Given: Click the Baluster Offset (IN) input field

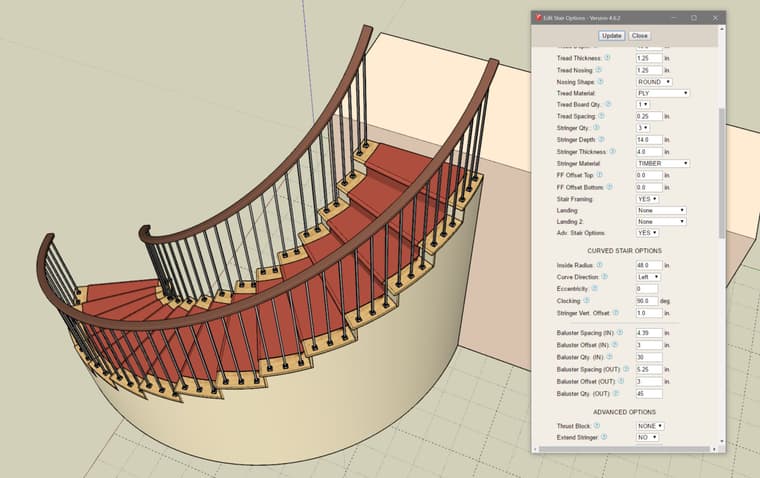Looking at the screenshot, I should point(649,345).
